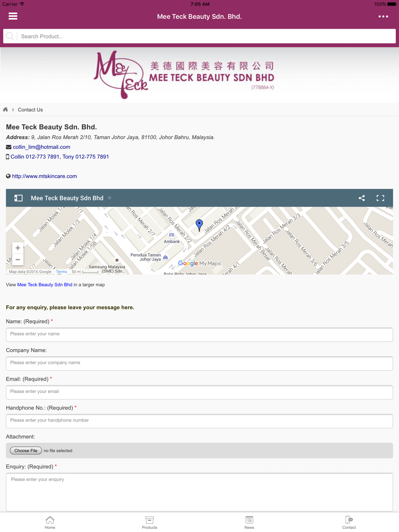Switch to the News tab
The image size is (399, 532).
click(x=249, y=522)
